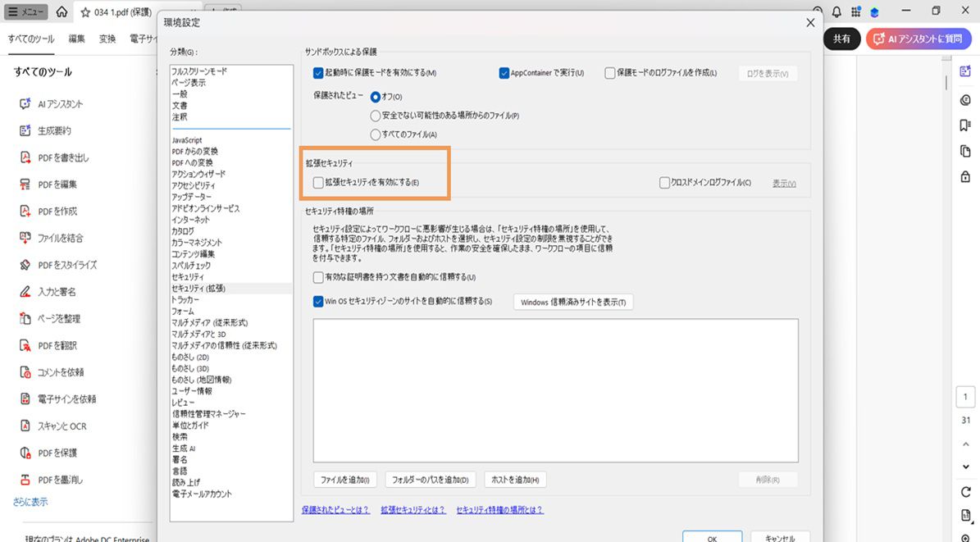980x542 pixels.
Task: Open the メニュー hamburger button
Action: 25,11
